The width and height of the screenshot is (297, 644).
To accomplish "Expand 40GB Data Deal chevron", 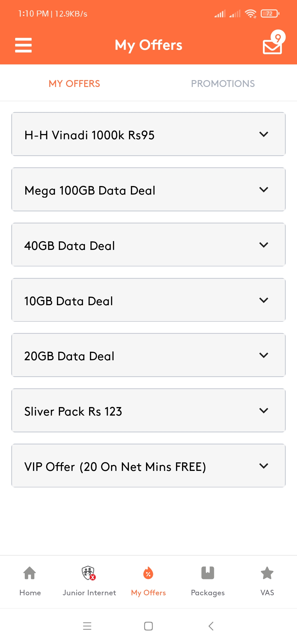I will pyautogui.click(x=264, y=245).
